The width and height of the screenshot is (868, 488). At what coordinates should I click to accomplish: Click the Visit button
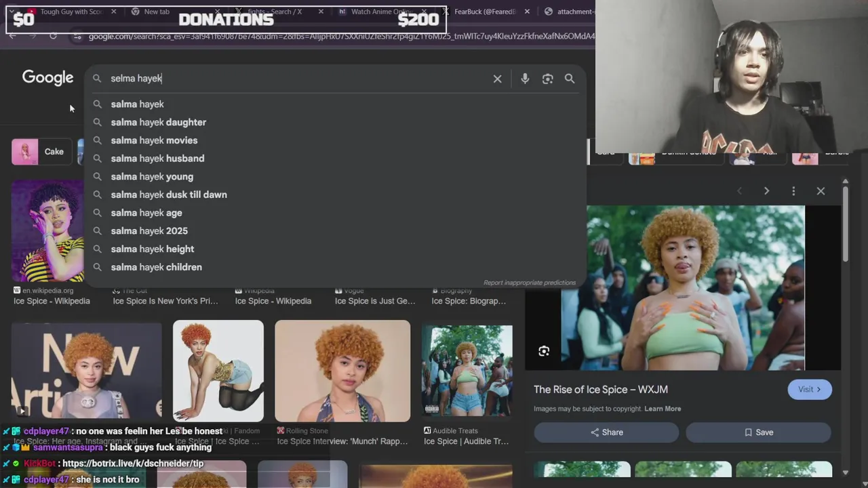coord(810,389)
